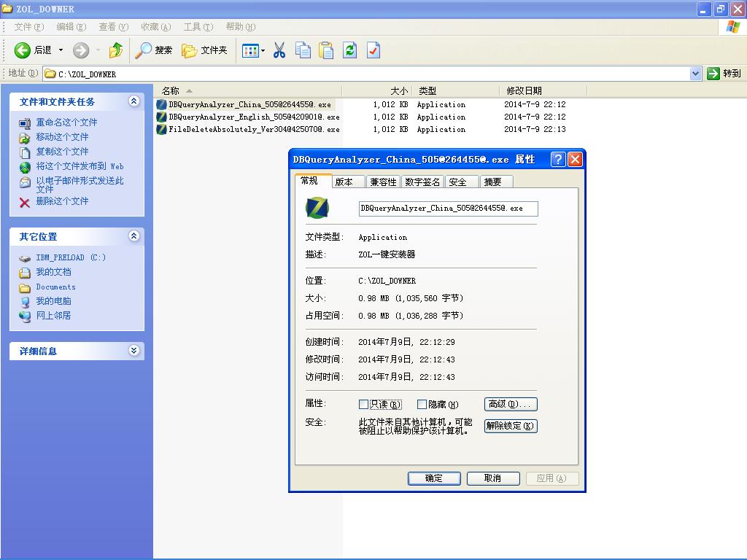The image size is (747, 560).
Task: Open the Views dropdown in toolbar
Action: (x=253, y=50)
